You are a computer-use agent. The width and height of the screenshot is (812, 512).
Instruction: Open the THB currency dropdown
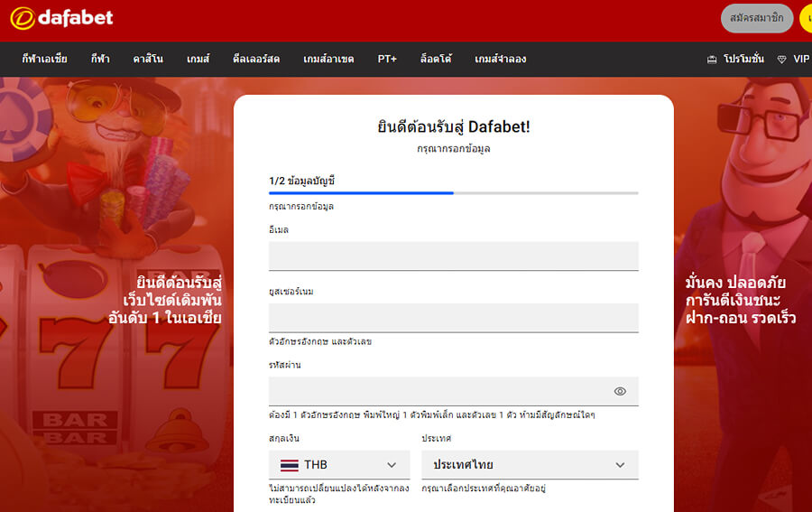pyautogui.click(x=339, y=465)
